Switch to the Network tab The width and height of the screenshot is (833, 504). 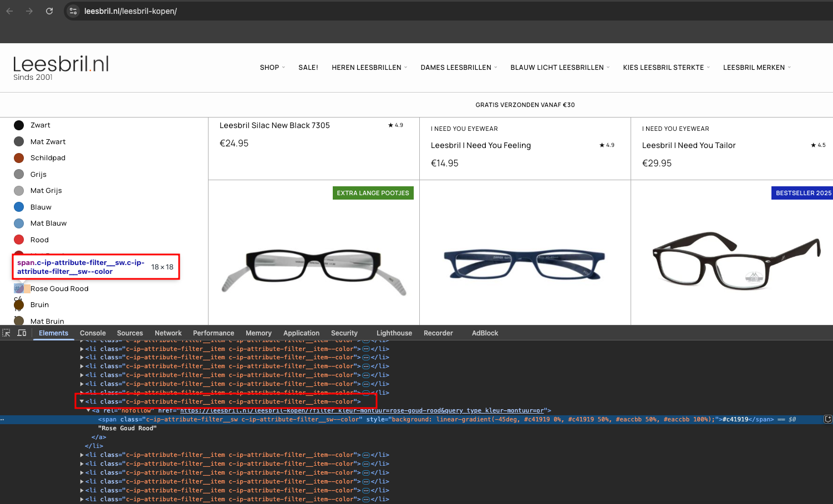point(168,333)
